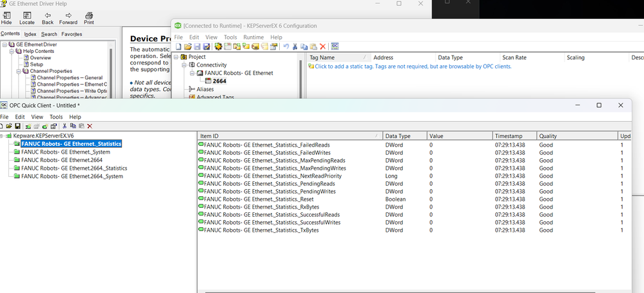Open Channel Properties — General help topic
644x293 pixels.
(x=70, y=77)
